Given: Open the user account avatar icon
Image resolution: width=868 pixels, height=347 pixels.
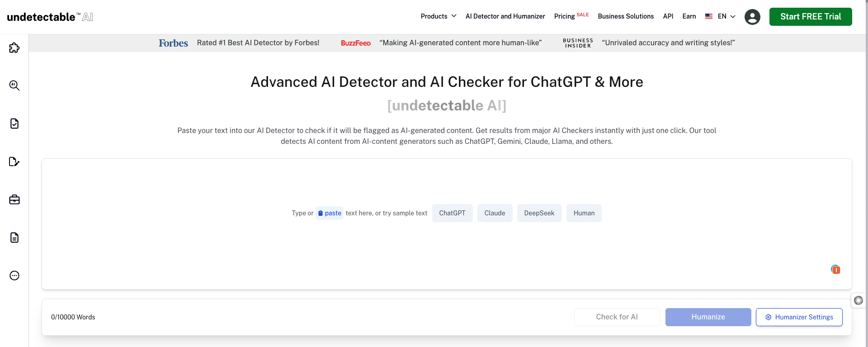Looking at the screenshot, I should (x=752, y=17).
